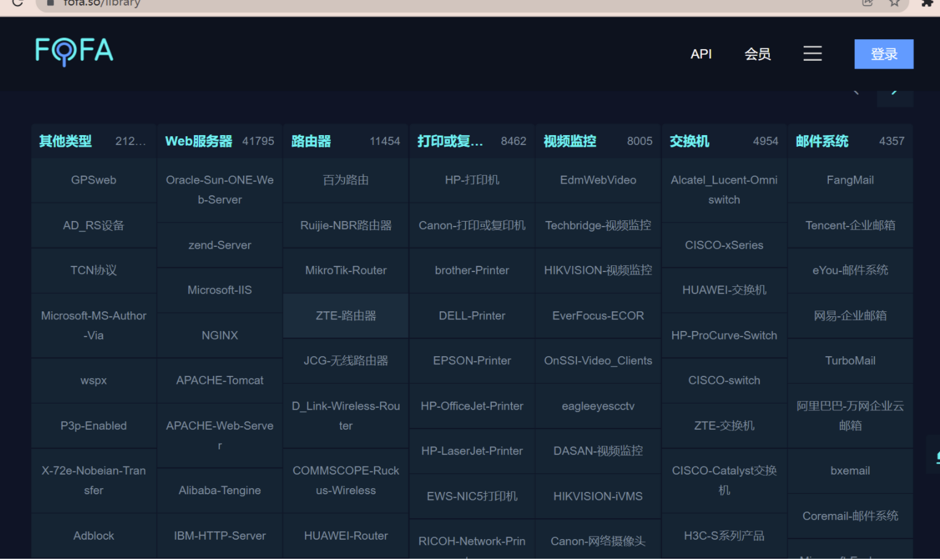Open the 百为路由 entry
The image size is (940, 560).
[x=346, y=181]
